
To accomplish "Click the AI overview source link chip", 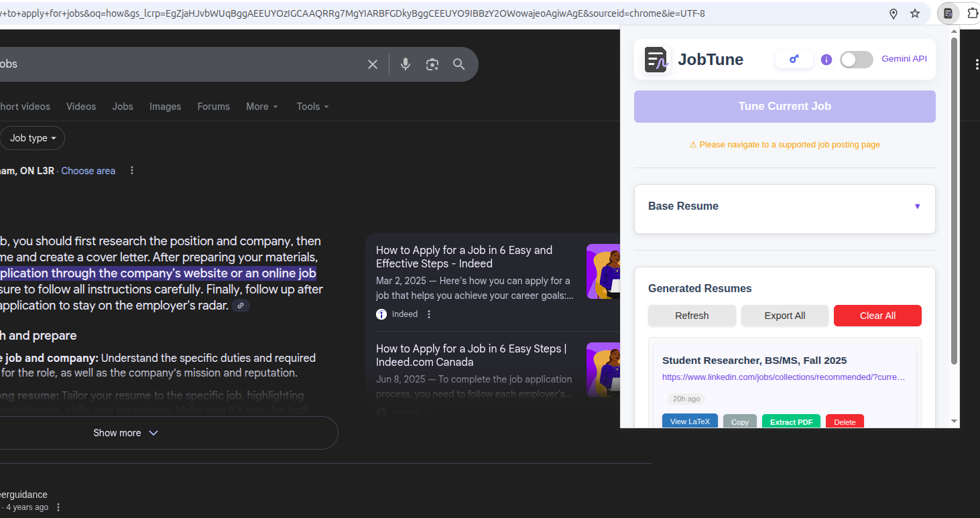I will click(x=241, y=306).
